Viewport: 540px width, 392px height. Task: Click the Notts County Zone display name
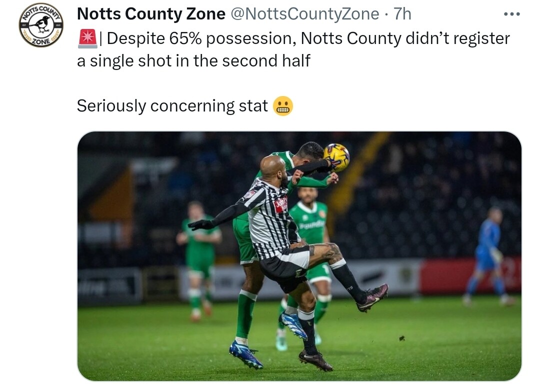point(151,14)
